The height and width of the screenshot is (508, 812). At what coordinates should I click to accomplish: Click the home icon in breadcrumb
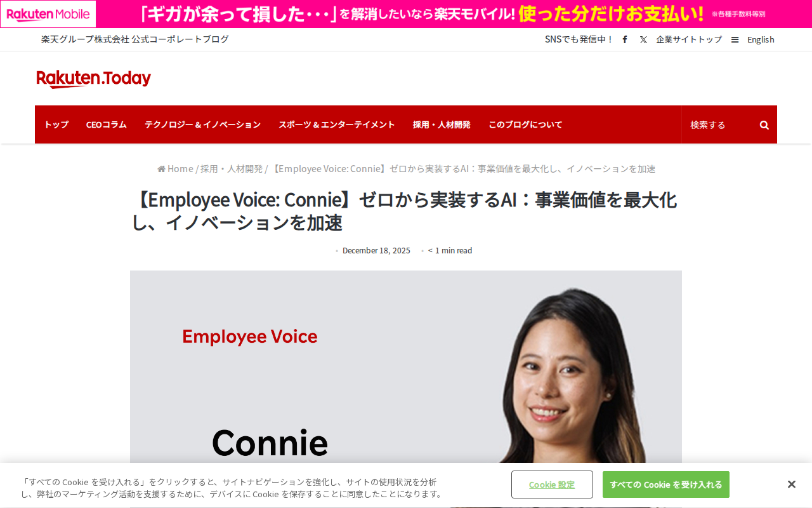[x=161, y=169]
